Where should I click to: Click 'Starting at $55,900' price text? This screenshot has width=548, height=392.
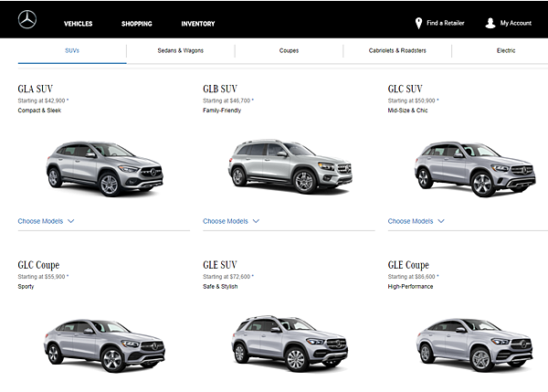42,277
